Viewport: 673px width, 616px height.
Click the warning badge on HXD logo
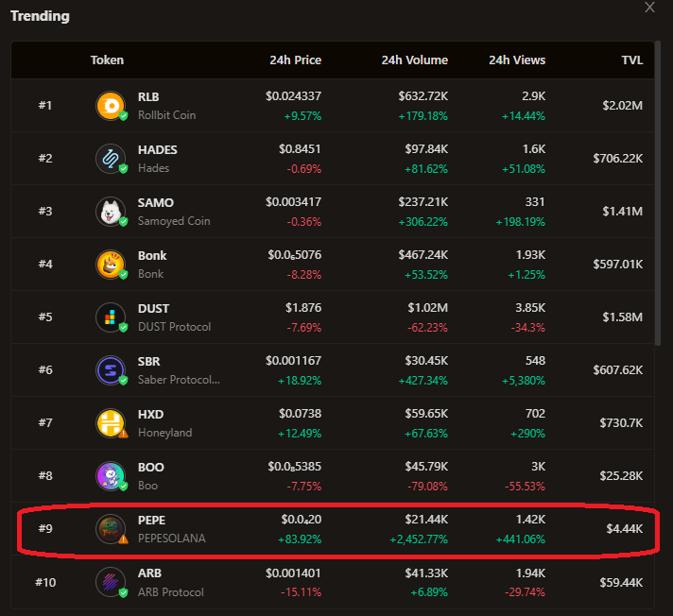click(123, 434)
